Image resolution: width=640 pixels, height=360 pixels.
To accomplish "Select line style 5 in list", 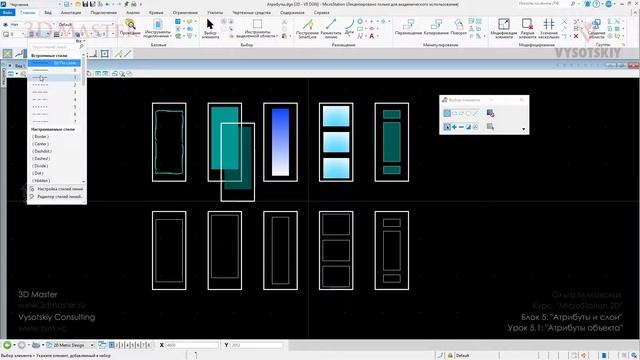I will point(54,107).
